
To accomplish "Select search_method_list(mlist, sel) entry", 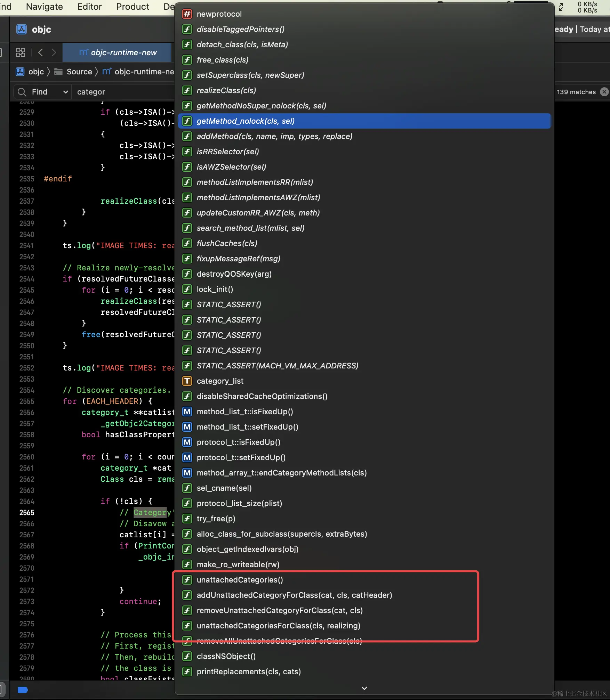I will tap(364, 228).
